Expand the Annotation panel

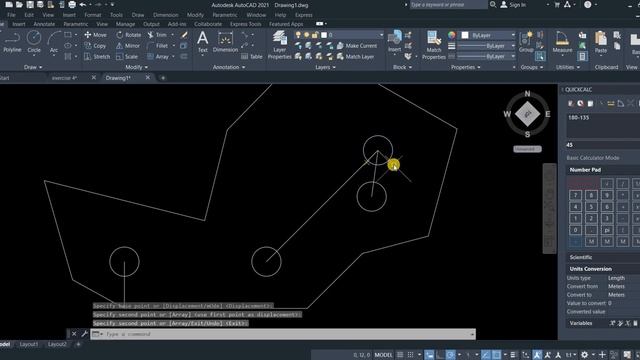point(229,67)
